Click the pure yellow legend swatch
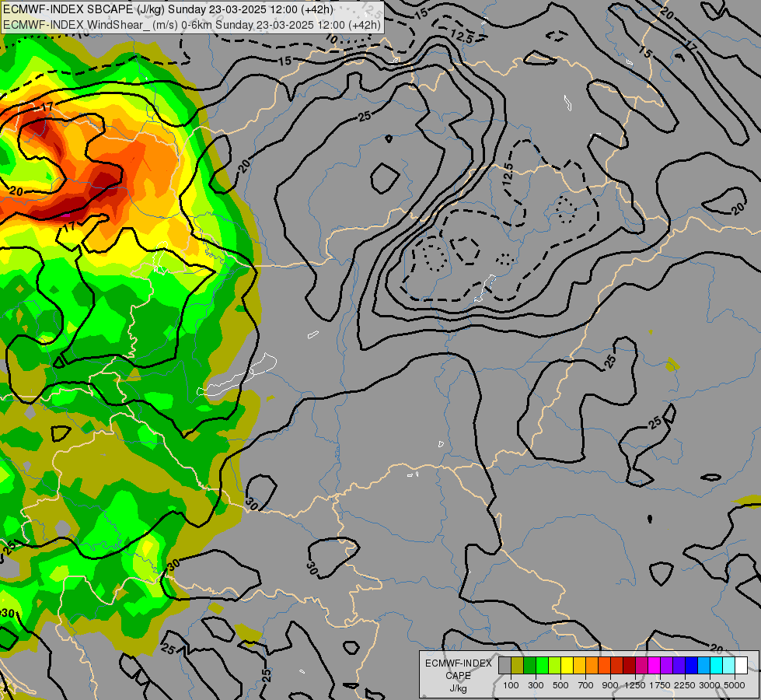The width and height of the screenshot is (761, 700). click(x=567, y=665)
